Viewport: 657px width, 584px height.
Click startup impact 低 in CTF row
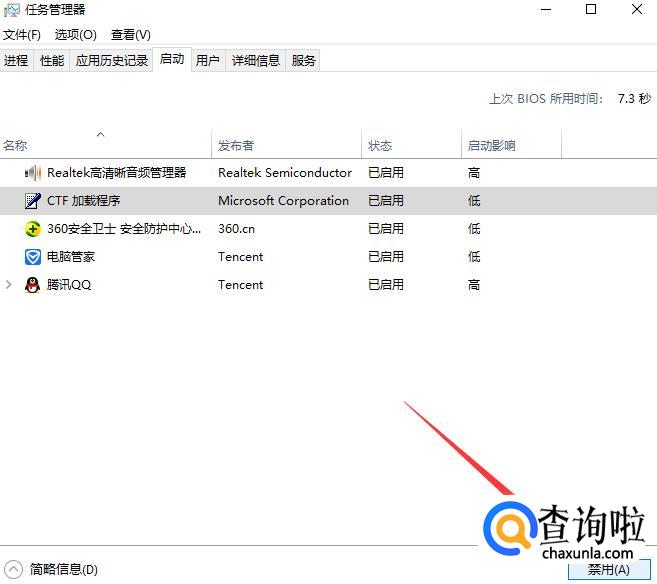point(474,201)
